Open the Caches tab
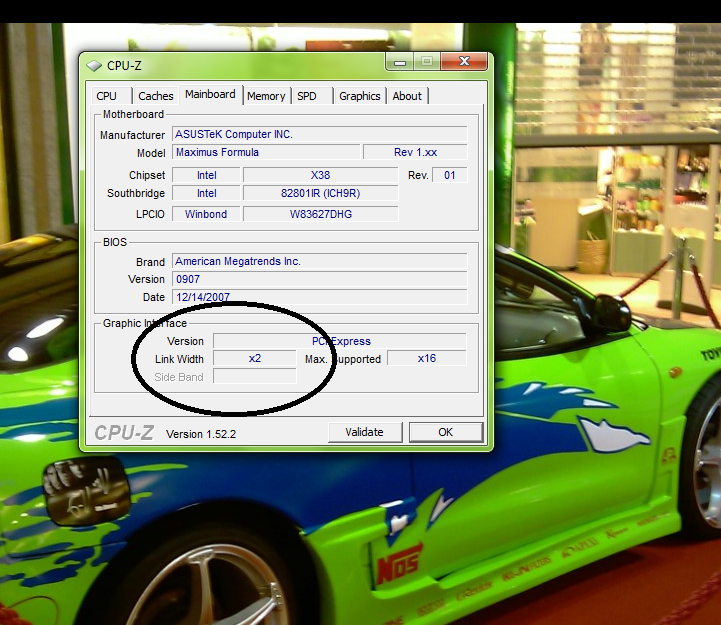 tap(155, 96)
